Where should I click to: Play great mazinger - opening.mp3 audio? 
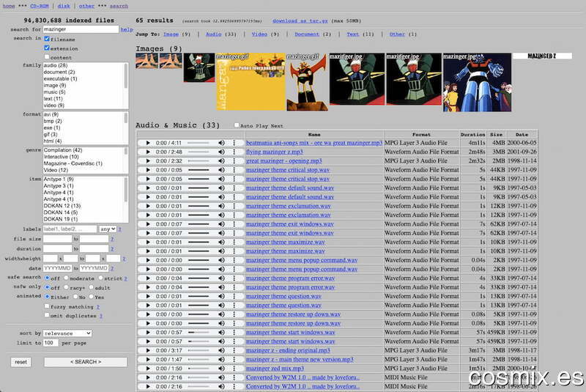[148, 160]
